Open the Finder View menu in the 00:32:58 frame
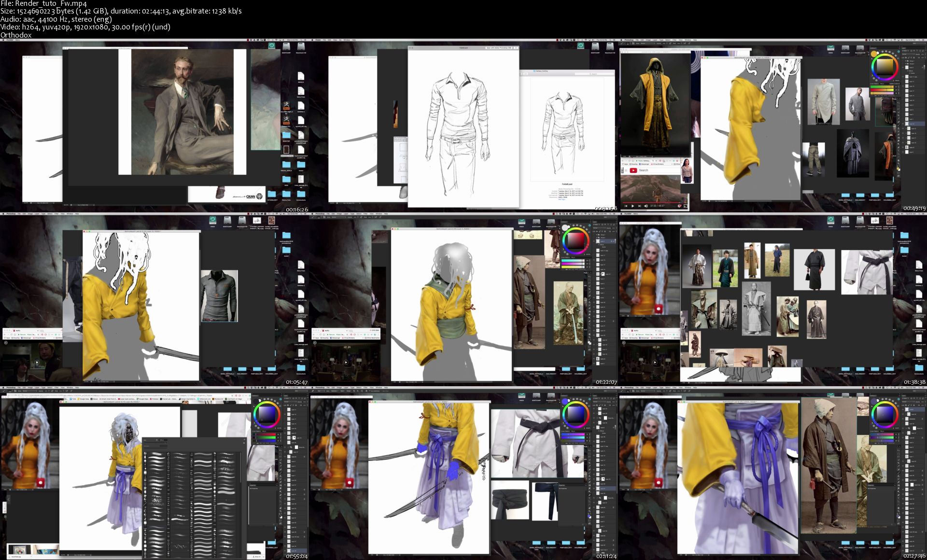The width and height of the screenshot is (927, 560). coord(336,40)
